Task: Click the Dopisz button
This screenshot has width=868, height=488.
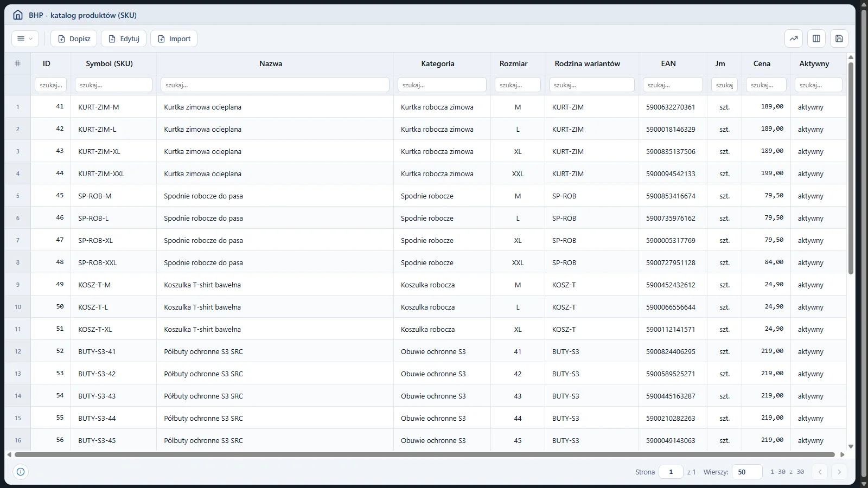Action: pos(74,38)
